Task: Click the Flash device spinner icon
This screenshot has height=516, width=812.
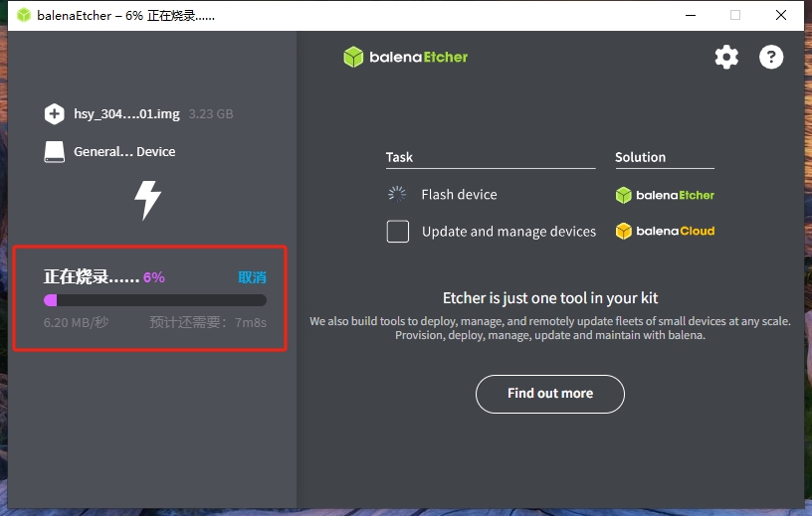Action: tap(397, 194)
